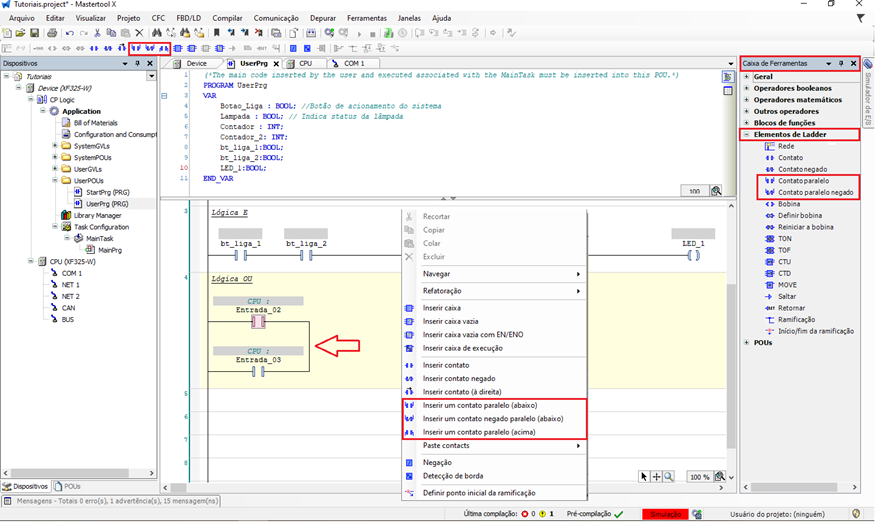The image size is (884, 524).
Task: Select the CTU counter block in the toolbox
Action: point(784,261)
